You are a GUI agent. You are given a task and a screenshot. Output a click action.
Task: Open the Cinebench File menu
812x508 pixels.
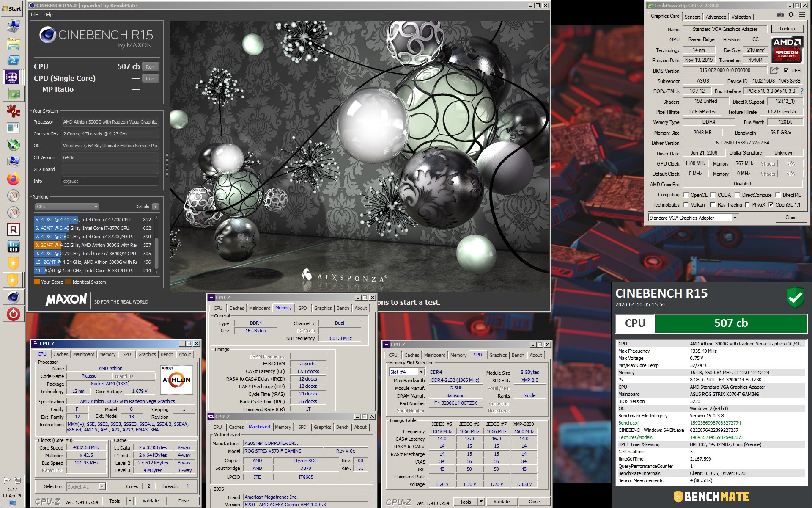coord(34,14)
